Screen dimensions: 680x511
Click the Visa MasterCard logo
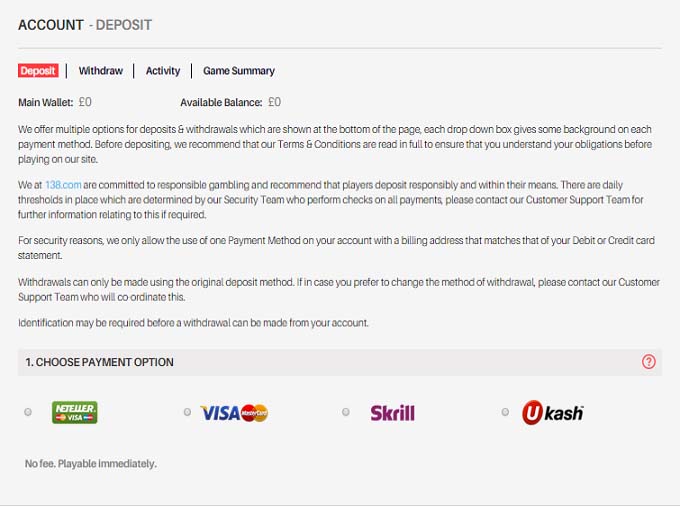[234, 413]
